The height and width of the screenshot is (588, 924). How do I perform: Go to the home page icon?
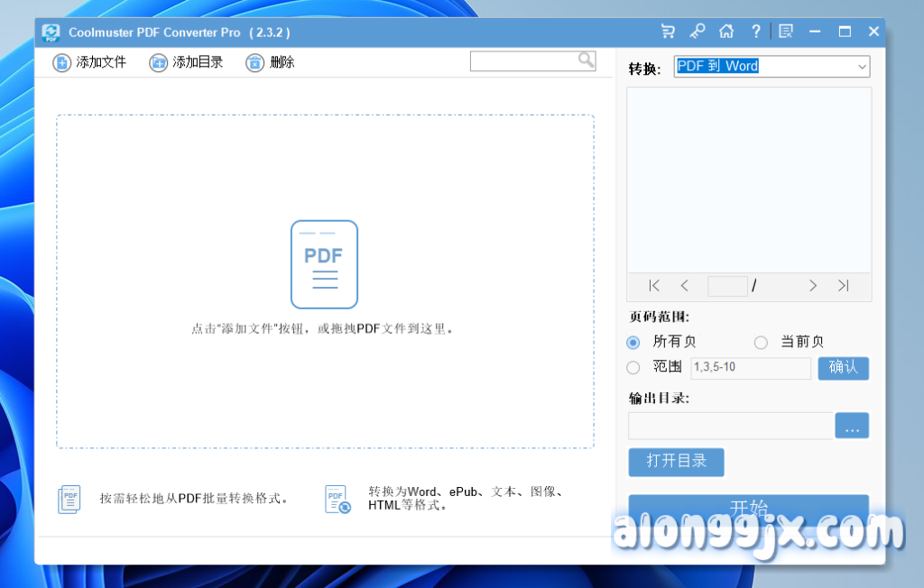726,32
